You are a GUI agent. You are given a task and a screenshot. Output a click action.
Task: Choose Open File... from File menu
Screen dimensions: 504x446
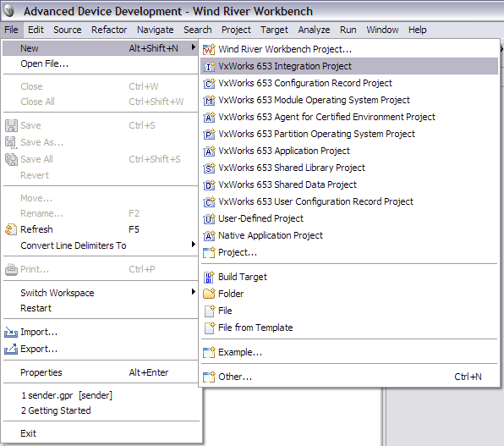[x=101, y=63]
